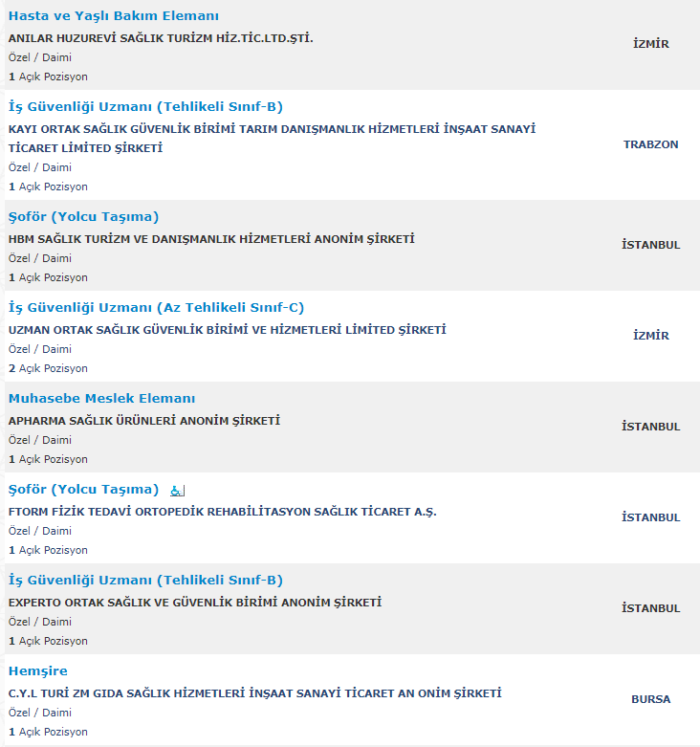Click the wheelchair icon beside Şoför (Yolcu Taşıma)

177,491
